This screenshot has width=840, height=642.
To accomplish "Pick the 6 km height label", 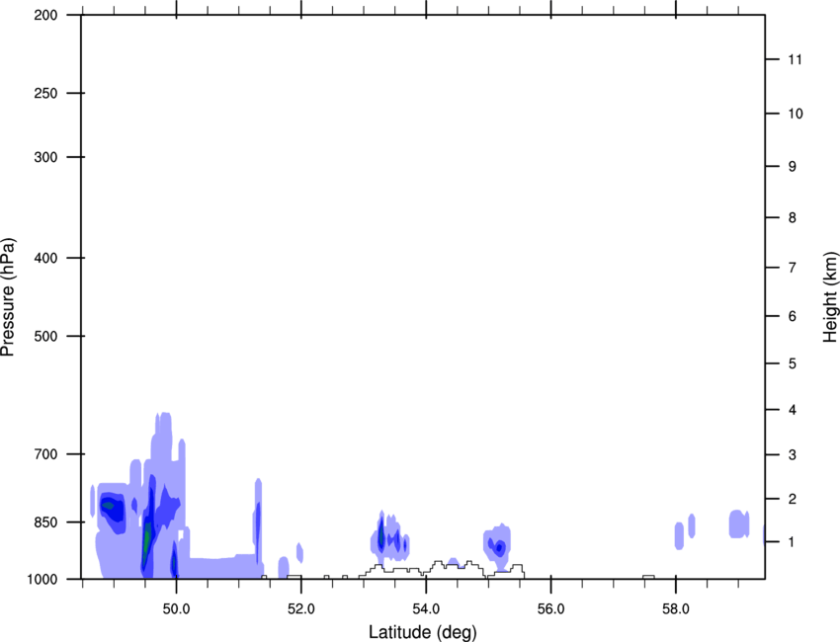I will click(792, 316).
